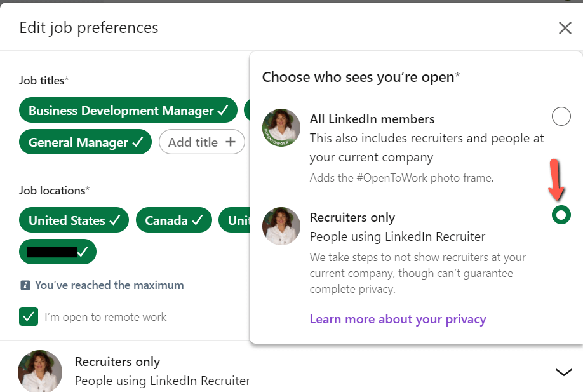Click the partially hidden Uni location chip
The image size is (583, 392).
point(234,220)
